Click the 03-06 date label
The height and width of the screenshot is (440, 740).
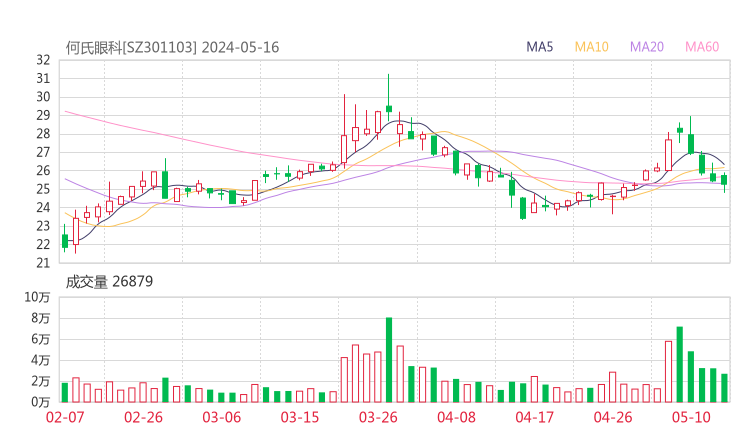[x=222, y=417]
